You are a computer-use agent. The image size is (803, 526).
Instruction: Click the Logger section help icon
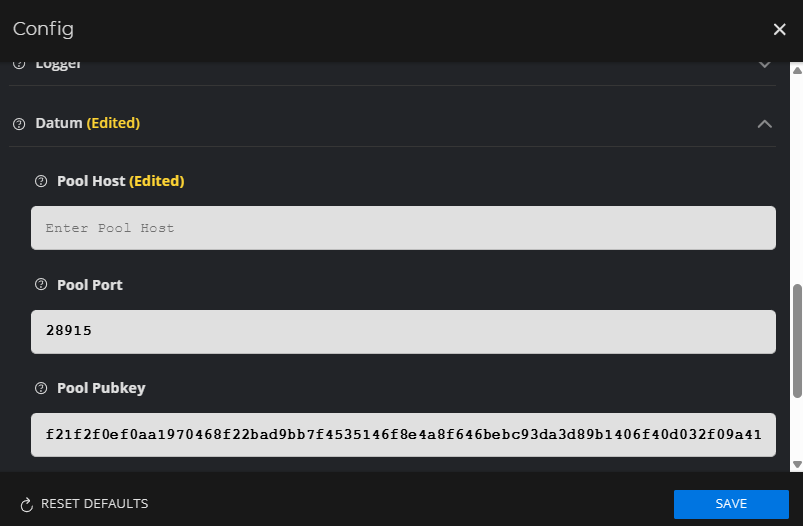[18, 65]
